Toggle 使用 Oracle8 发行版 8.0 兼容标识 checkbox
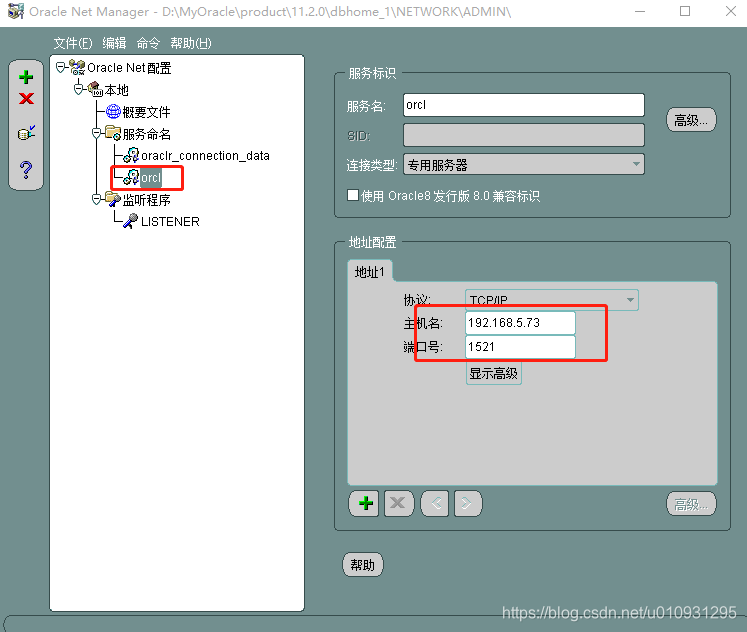The image size is (747, 632). [x=353, y=195]
